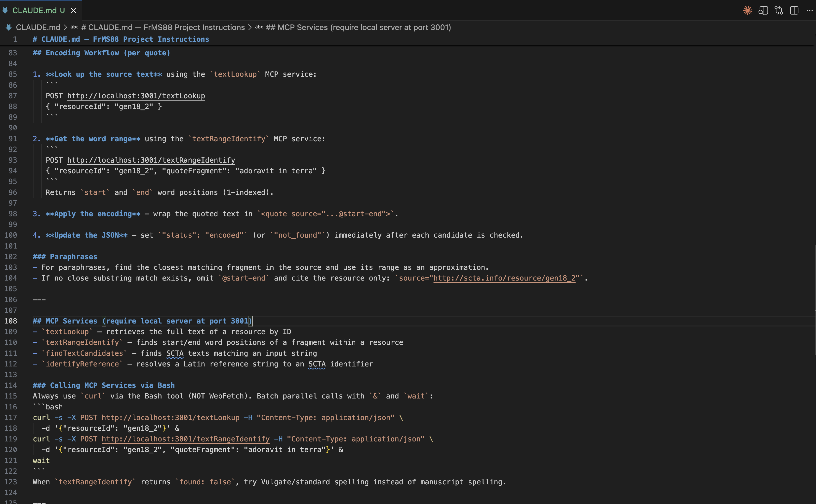
Task: Click the 'adoravit in terra' string on line 94
Action: (276, 171)
